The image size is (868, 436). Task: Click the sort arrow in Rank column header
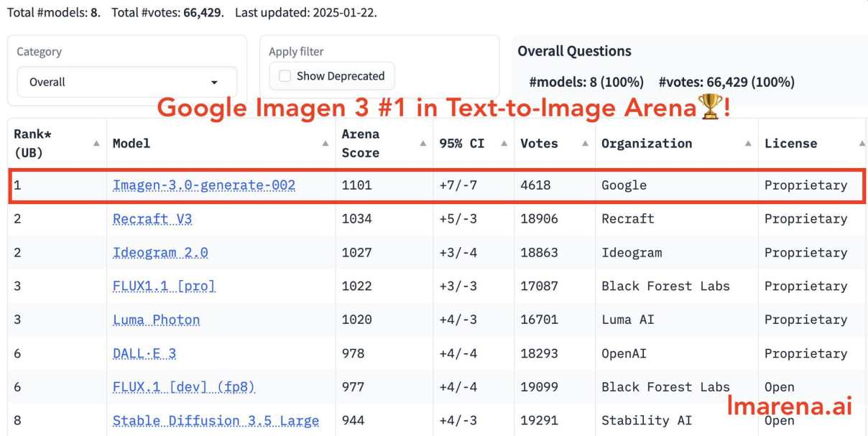point(96,144)
